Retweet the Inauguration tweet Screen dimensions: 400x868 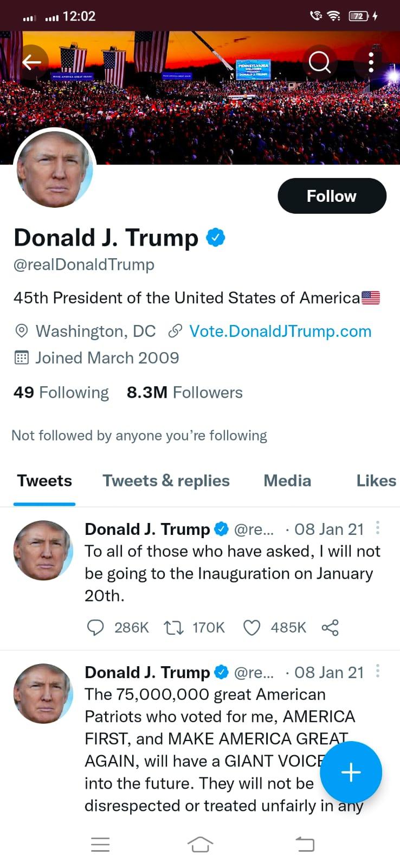tap(173, 628)
